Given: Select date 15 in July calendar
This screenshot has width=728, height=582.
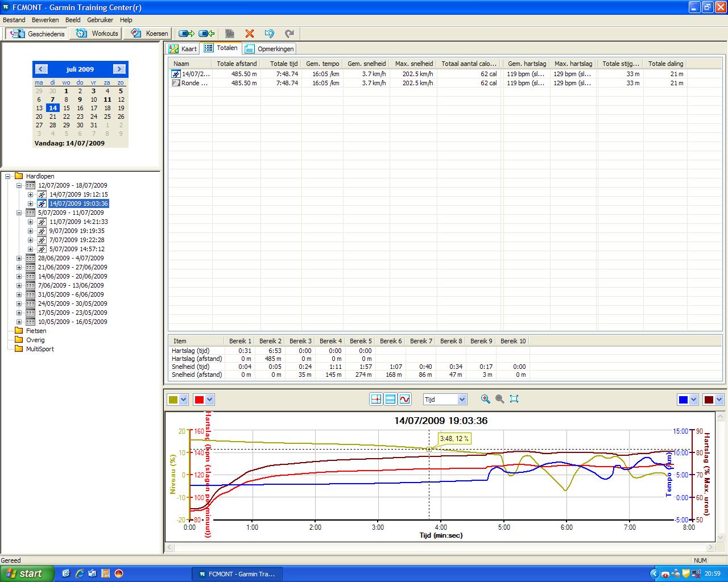Looking at the screenshot, I should [x=66, y=108].
